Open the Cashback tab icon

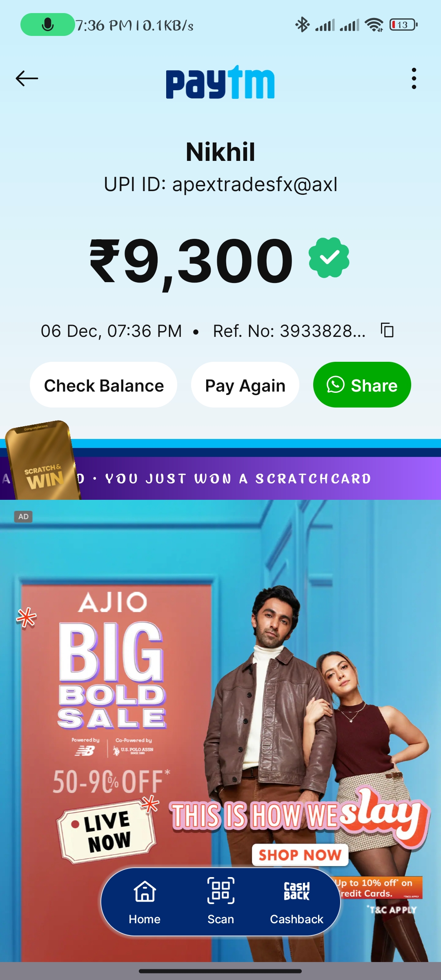pyautogui.click(x=296, y=902)
